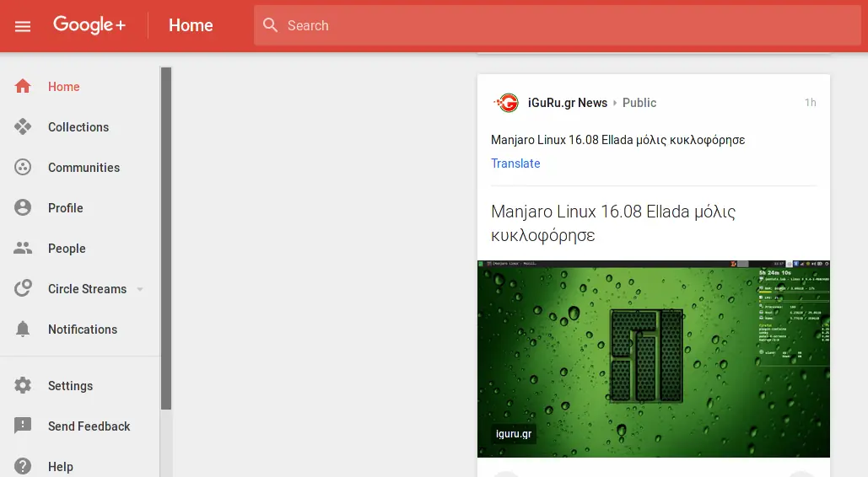The image size is (868, 477).
Task: Click the Home house icon
Action: pos(23,86)
